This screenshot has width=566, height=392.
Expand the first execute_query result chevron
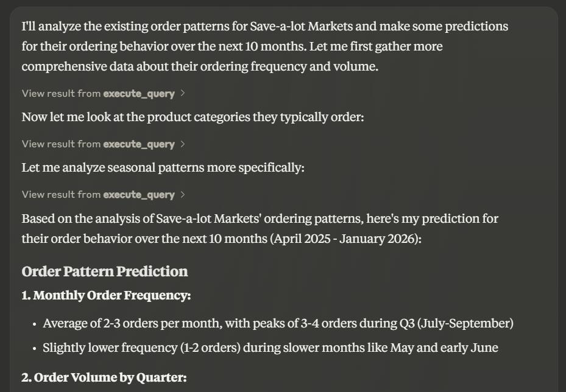click(183, 93)
